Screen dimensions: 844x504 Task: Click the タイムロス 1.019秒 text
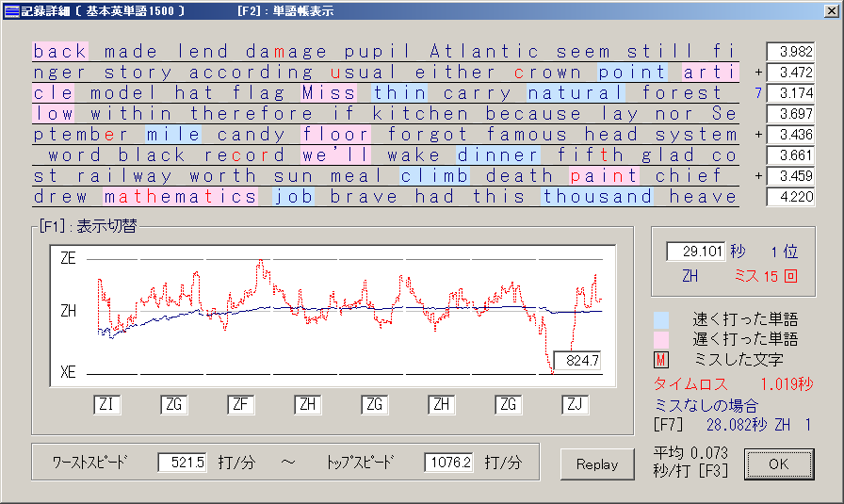733,384
